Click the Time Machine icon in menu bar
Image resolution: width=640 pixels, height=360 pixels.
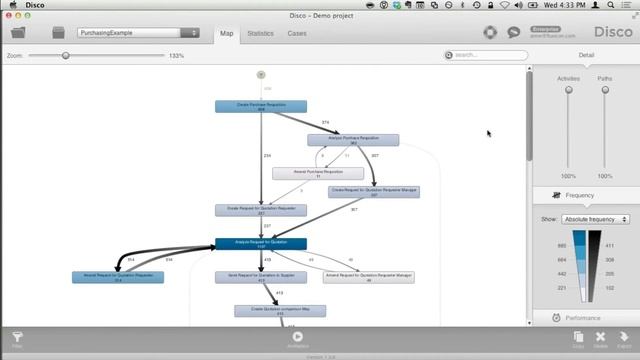476,5
